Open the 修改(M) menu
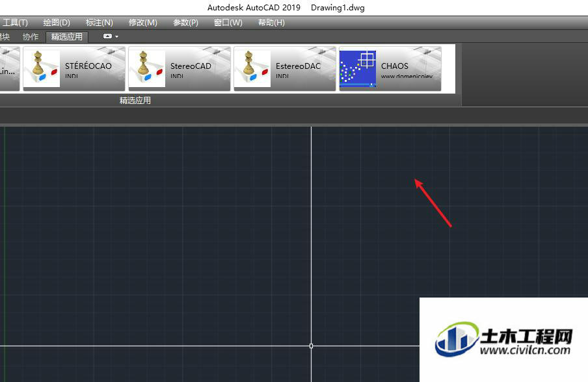 143,23
